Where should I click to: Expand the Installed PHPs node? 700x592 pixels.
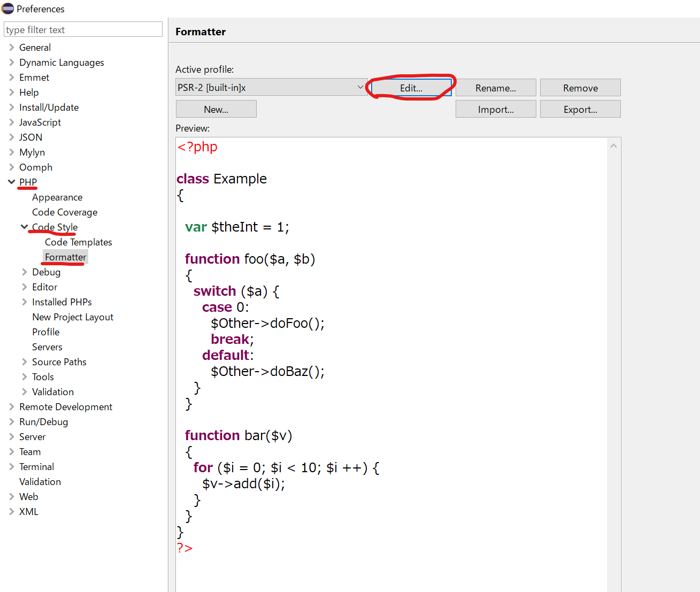click(24, 302)
